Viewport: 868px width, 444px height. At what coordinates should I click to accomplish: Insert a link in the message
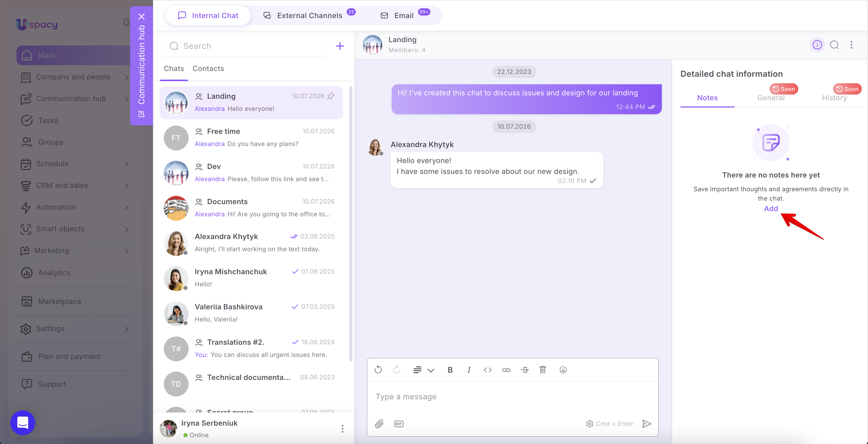click(506, 370)
